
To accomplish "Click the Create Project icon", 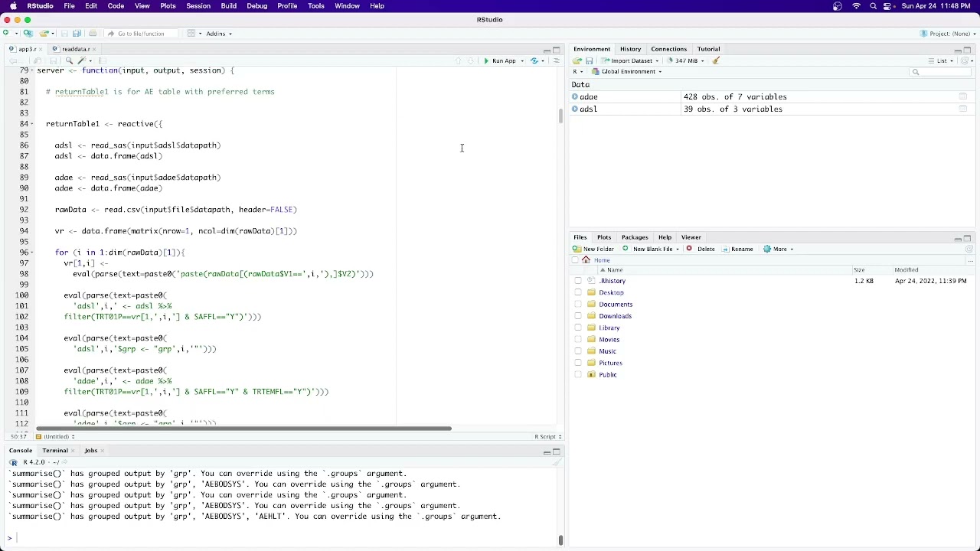I will pos(28,33).
